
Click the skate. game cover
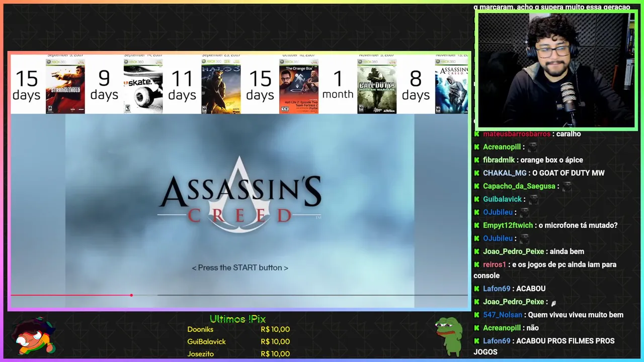click(143, 86)
